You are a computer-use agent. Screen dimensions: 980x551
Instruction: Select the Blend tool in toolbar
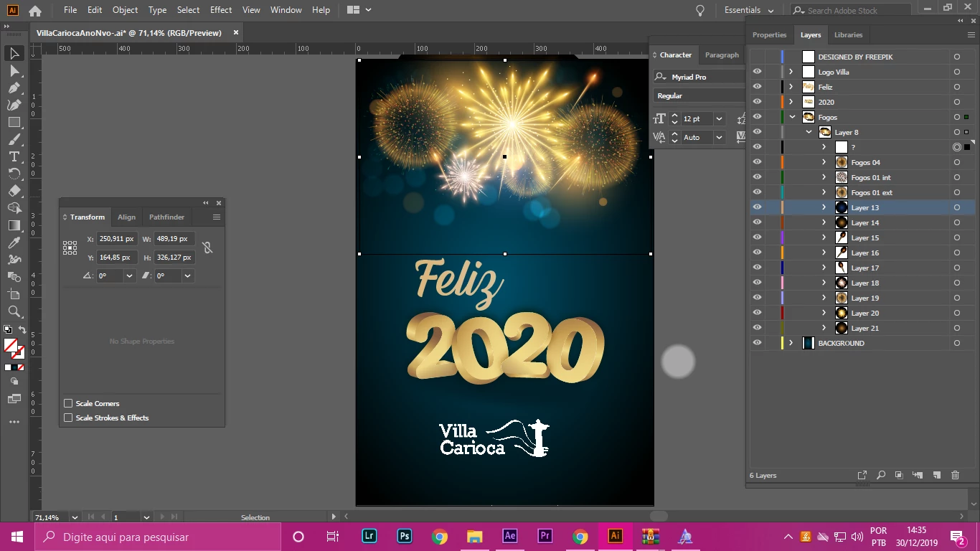click(x=14, y=277)
